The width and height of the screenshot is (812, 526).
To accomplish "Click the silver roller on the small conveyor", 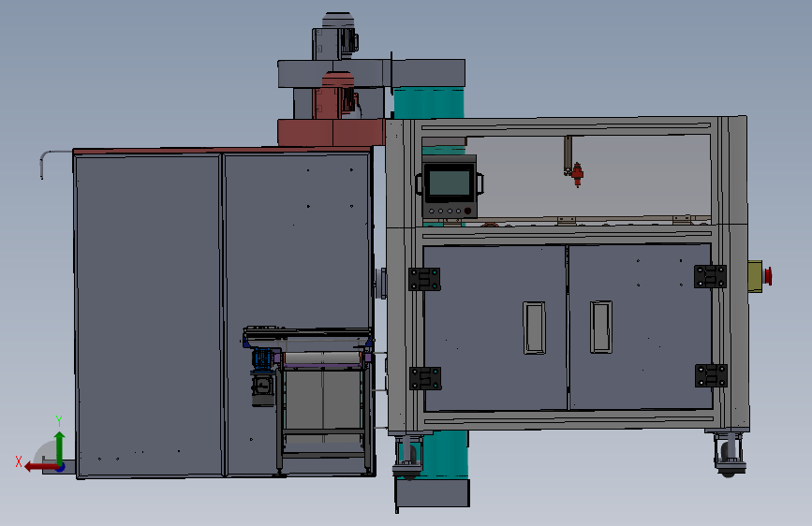I will point(321,358).
